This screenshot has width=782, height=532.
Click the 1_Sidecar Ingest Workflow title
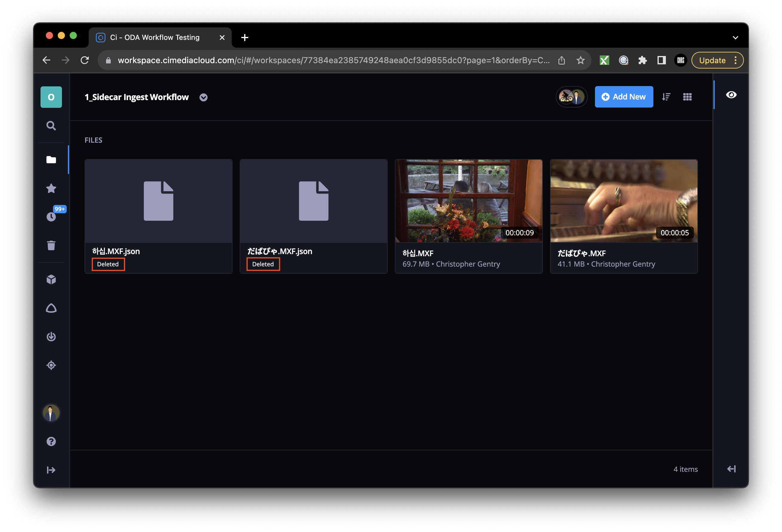click(x=137, y=97)
